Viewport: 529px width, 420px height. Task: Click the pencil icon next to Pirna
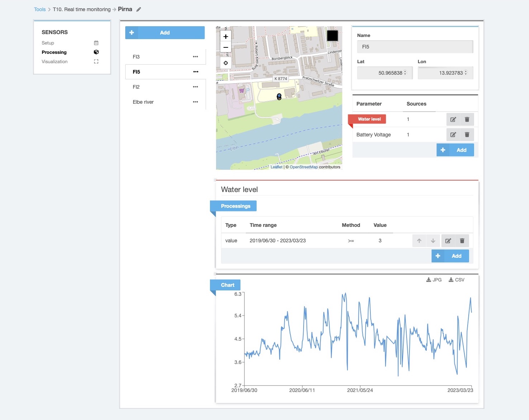click(x=139, y=10)
